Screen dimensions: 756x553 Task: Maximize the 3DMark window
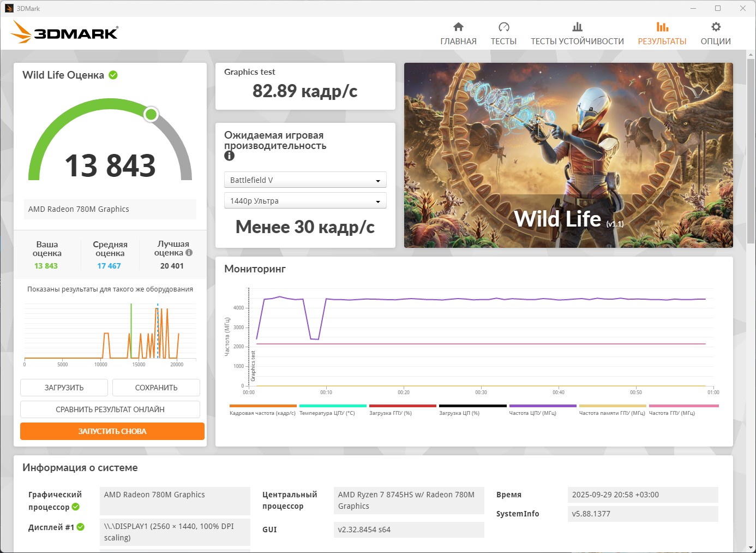(x=718, y=8)
